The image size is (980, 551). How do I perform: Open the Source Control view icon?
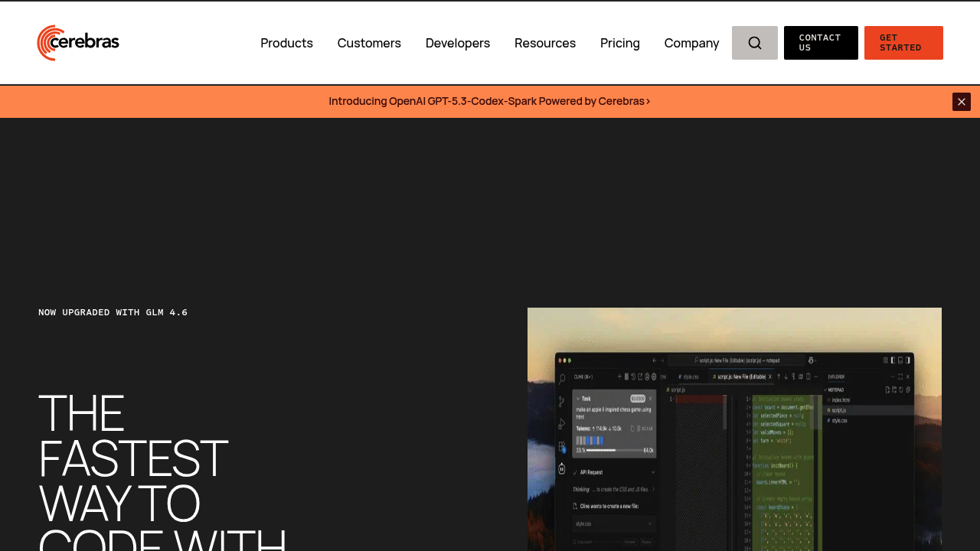(x=561, y=401)
